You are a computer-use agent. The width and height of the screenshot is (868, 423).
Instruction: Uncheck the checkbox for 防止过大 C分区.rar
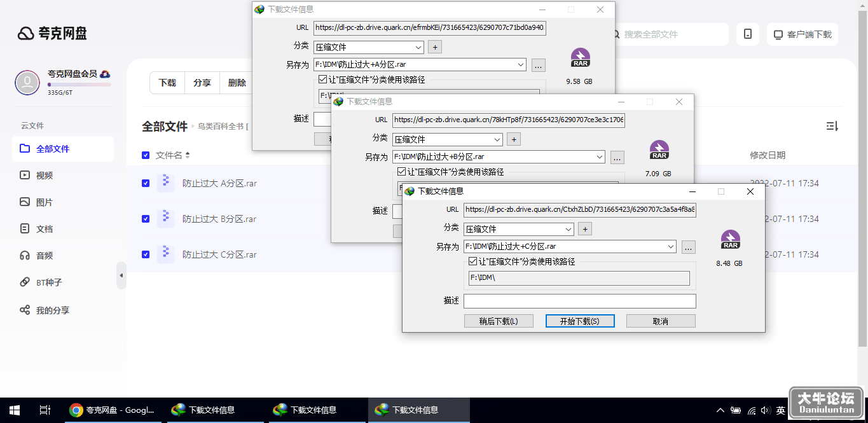146,254
